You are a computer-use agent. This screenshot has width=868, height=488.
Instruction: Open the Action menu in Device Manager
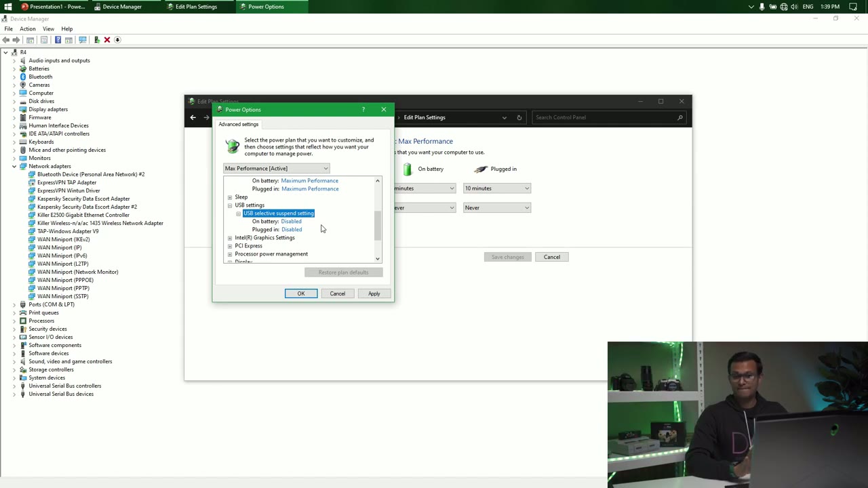pos(27,28)
